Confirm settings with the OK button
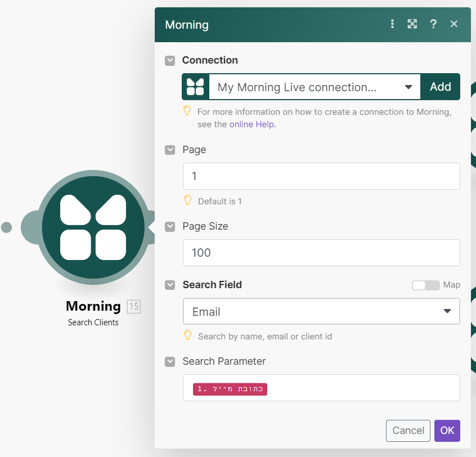 point(447,431)
